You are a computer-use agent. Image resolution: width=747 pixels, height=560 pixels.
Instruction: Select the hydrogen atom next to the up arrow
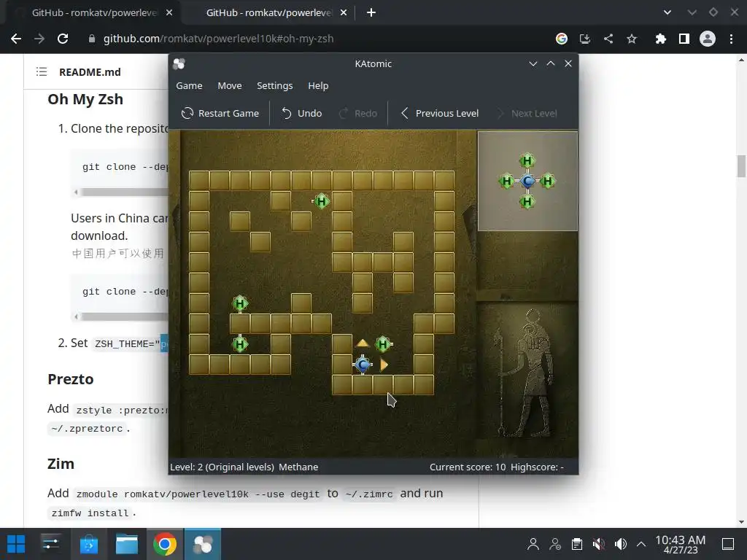click(383, 344)
